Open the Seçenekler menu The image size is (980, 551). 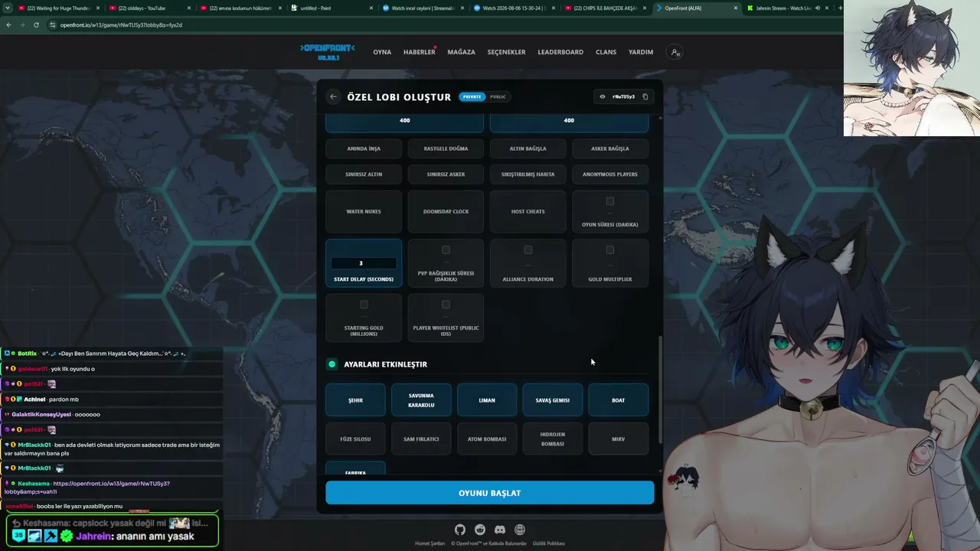point(506,52)
